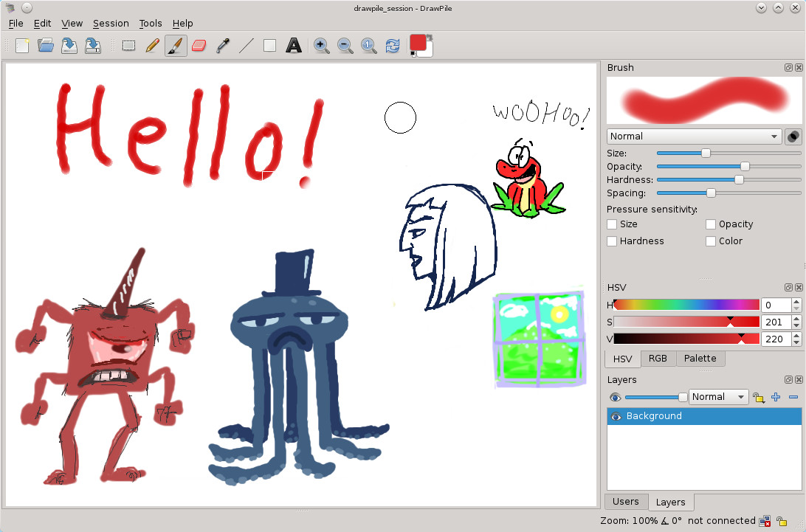Enable Size pressure sensitivity checkbox
Viewport: 806px width, 532px height.
(612, 224)
